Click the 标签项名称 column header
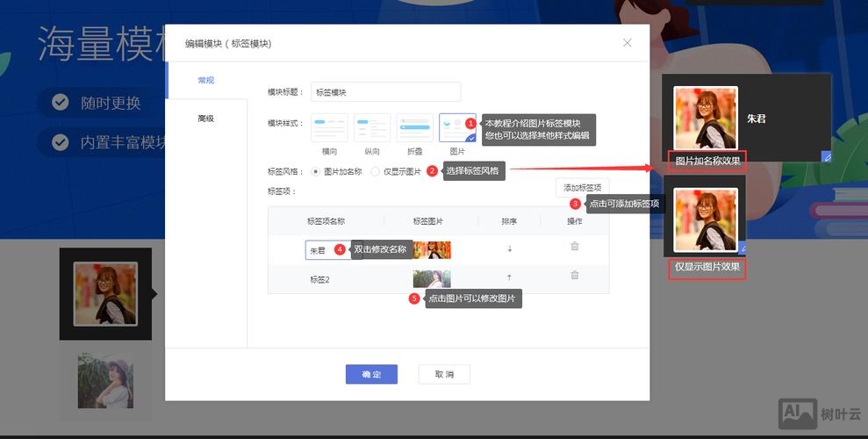 326,221
